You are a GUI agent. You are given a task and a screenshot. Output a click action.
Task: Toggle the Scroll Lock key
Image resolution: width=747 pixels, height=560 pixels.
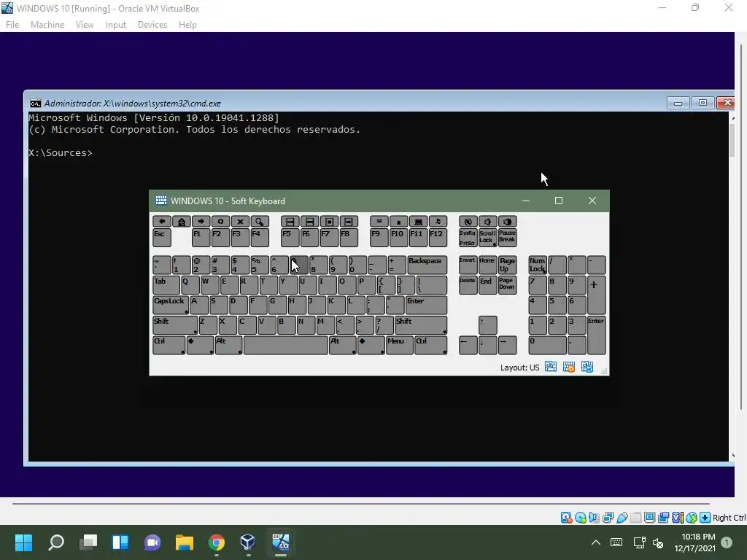(487, 238)
